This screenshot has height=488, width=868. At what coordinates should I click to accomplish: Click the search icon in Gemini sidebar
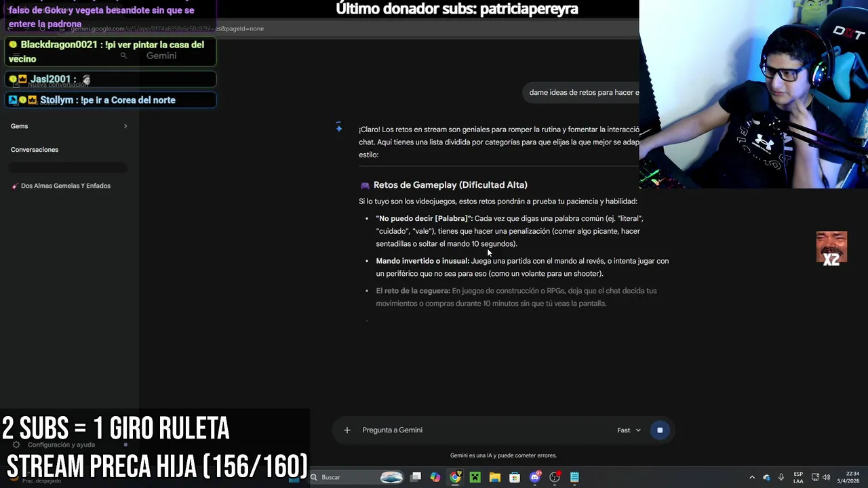click(123, 56)
